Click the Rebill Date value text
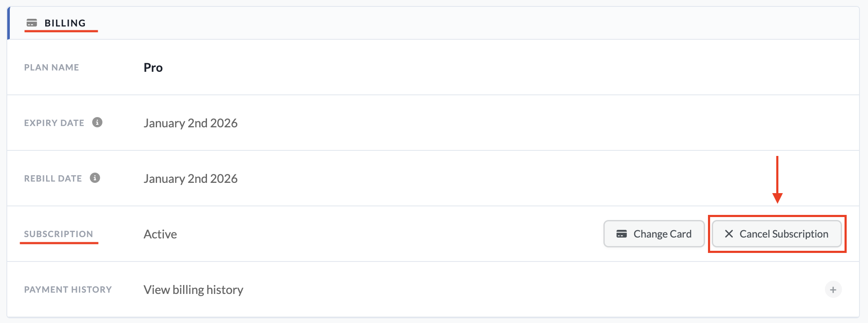Image resolution: width=868 pixels, height=323 pixels. tap(190, 178)
